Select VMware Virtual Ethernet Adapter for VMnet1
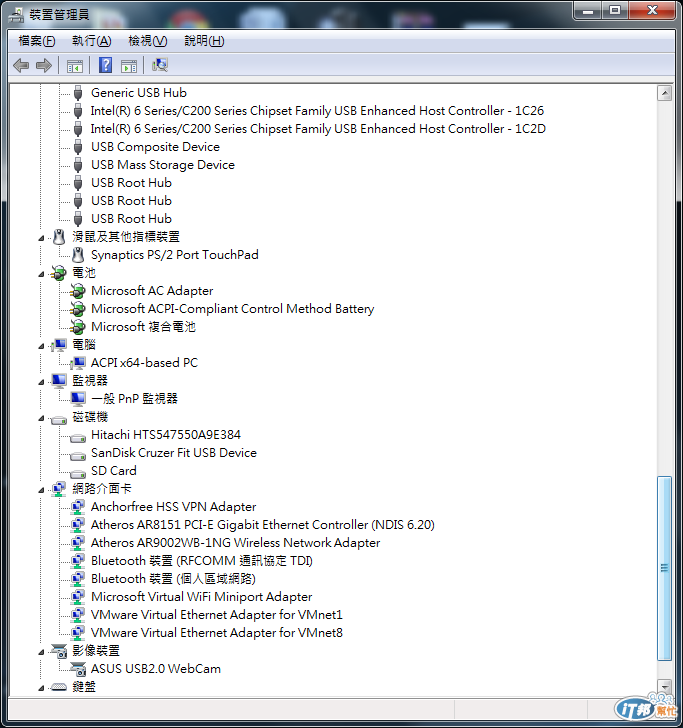 pyautogui.click(x=217, y=615)
